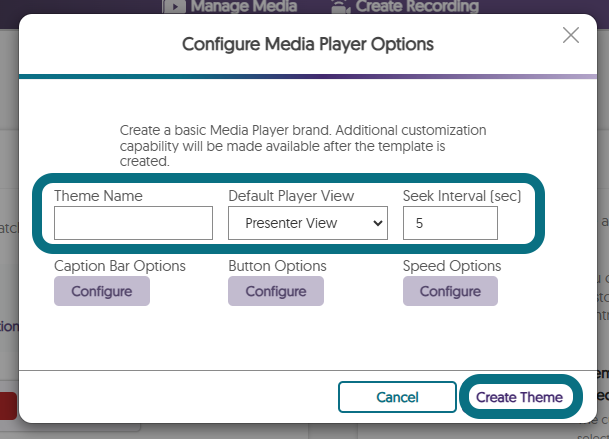Click the 'Default Player View' label
609x439 pixels.
[x=291, y=196]
